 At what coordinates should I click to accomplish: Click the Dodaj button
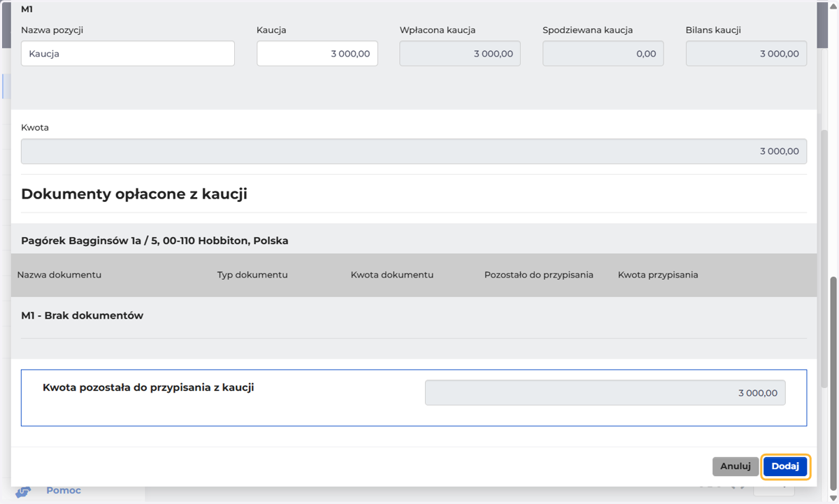pos(785,466)
